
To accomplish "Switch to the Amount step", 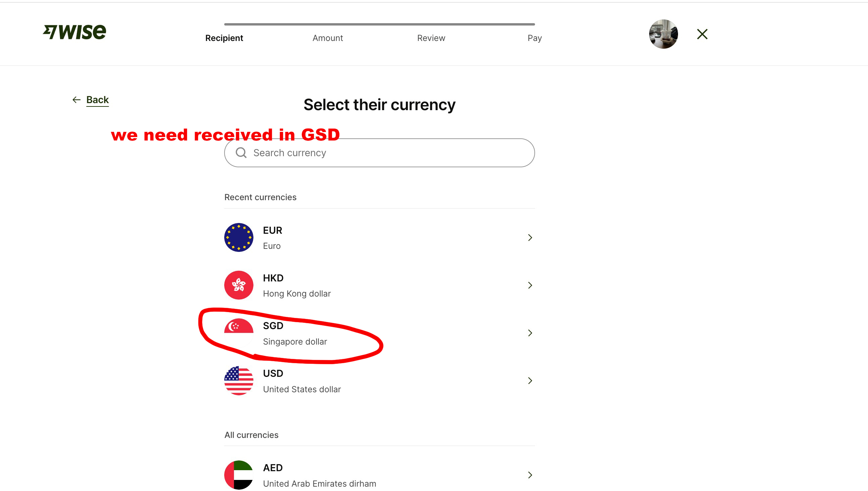I will pyautogui.click(x=328, y=38).
